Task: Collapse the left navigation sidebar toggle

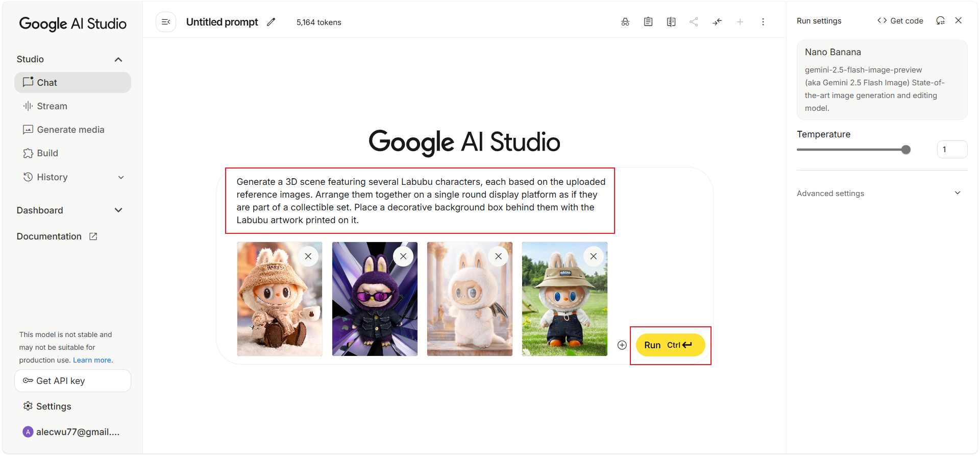Action: [x=166, y=22]
